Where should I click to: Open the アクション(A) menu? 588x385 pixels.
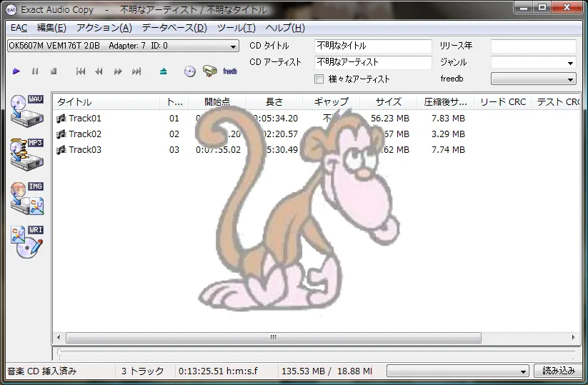pyautogui.click(x=104, y=28)
